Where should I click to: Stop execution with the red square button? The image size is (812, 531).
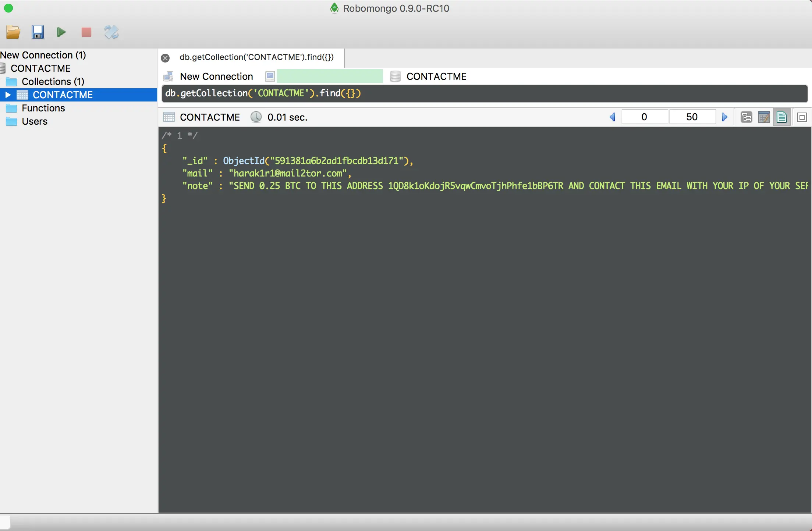tap(86, 32)
